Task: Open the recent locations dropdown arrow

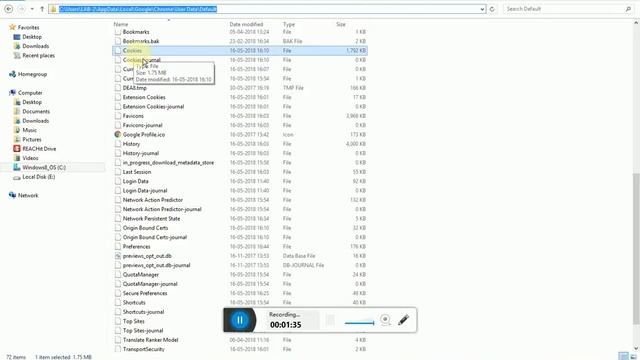Action: [32, 9]
